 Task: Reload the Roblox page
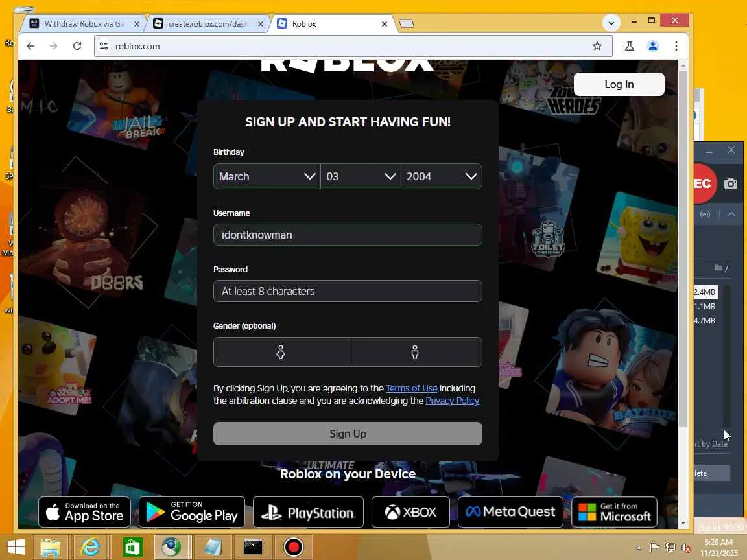[77, 46]
